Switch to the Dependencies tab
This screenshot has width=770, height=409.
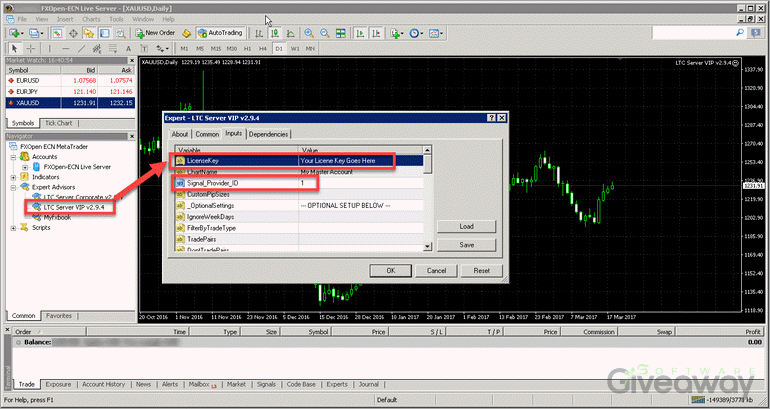tap(269, 134)
